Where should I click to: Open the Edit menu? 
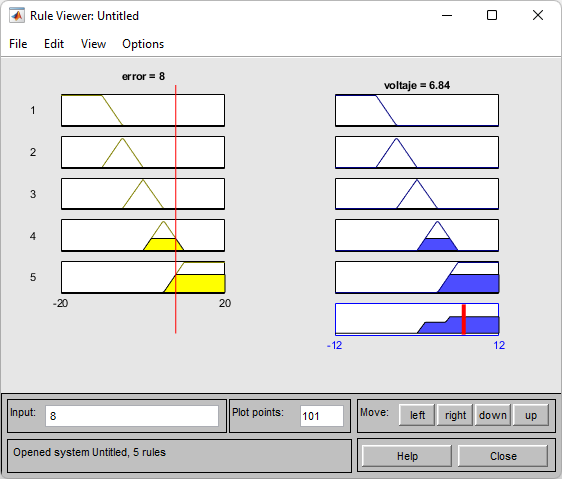(54, 44)
